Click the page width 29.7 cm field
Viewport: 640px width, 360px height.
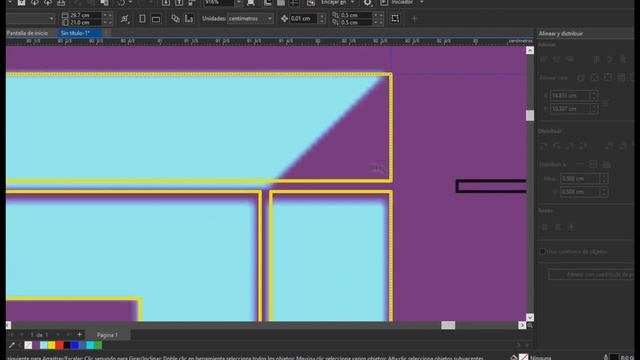[x=86, y=15]
